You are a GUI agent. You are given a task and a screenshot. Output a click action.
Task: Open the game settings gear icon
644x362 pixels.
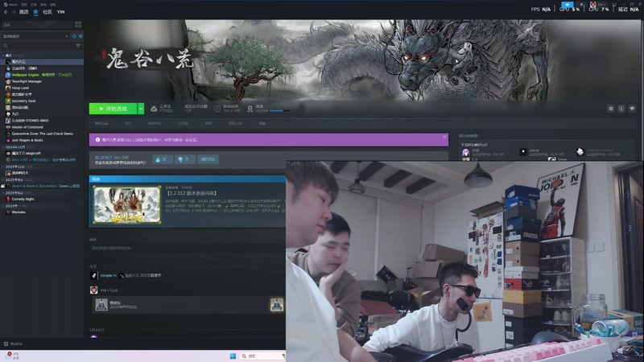click(611, 109)
